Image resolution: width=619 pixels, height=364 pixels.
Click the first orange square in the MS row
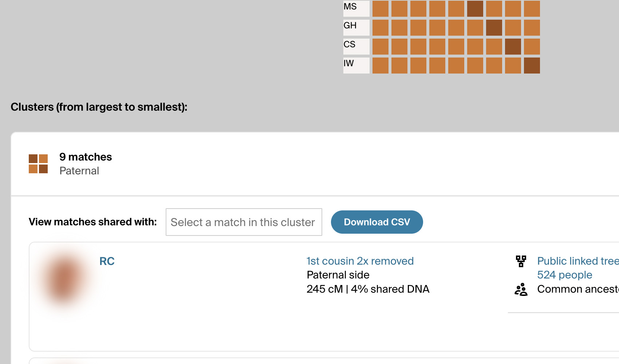(381, 9)
